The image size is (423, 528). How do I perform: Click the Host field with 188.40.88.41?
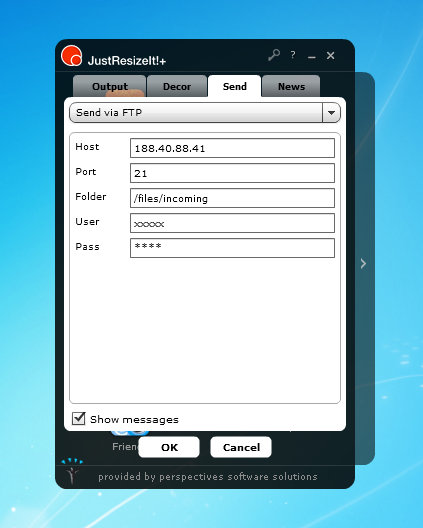(232, 148)
